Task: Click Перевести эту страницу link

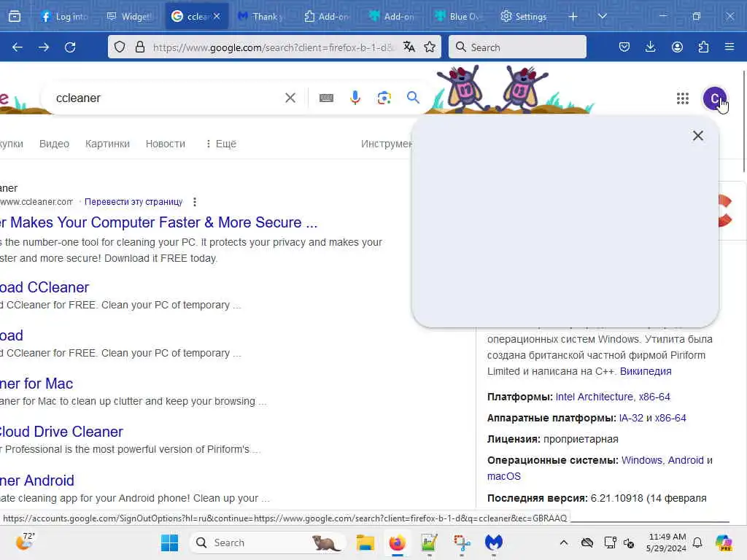Action: 133,202
